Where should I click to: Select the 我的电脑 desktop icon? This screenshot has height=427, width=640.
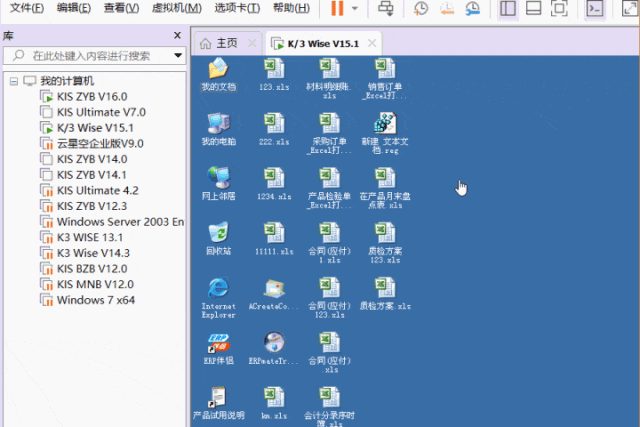pyautogui.click(x=218, y=129)
